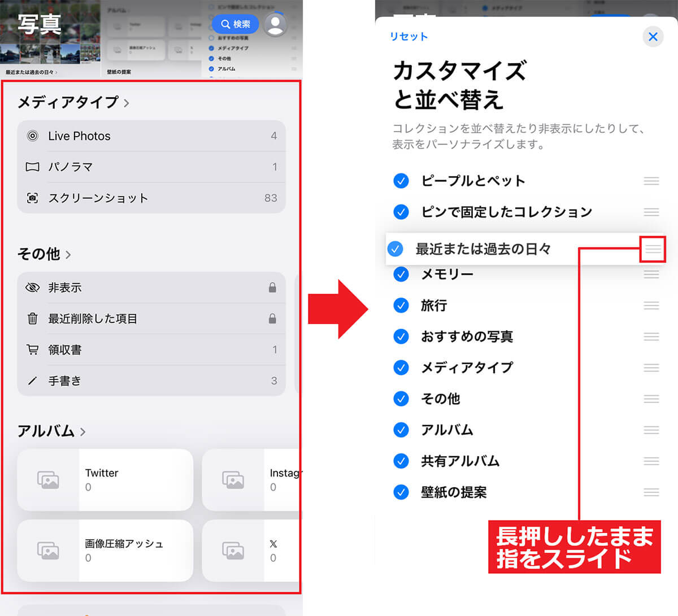Open the Twitter album card
This screenshot has width=678, height=616.
coord(105,480)
